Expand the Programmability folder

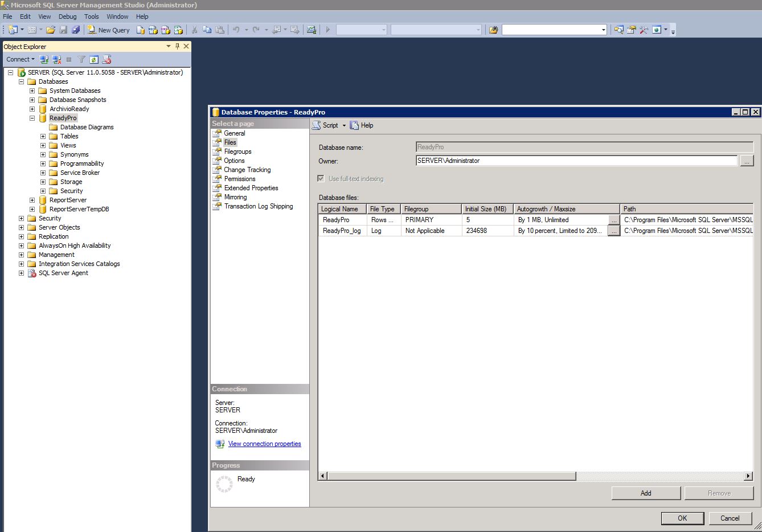point(43,163)
